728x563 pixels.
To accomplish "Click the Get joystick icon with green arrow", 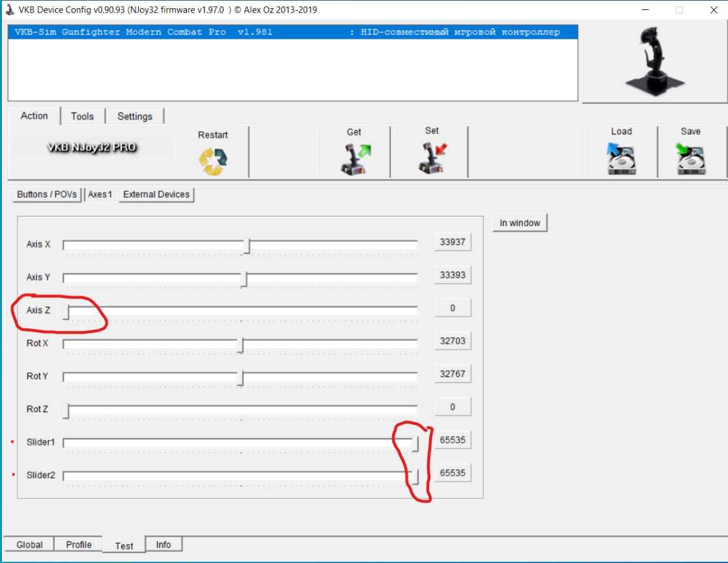I will click(x=356, y=160).
